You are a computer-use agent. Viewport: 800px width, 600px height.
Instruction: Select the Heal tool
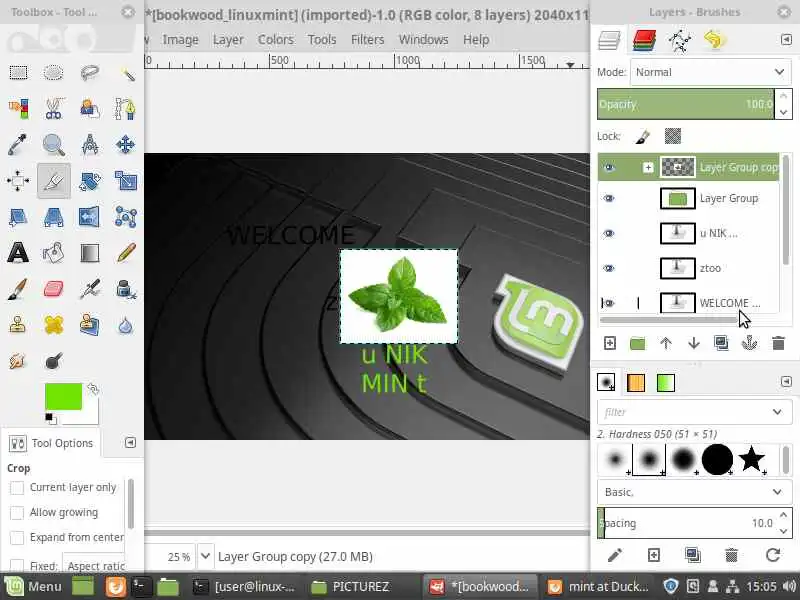[54, 326]
